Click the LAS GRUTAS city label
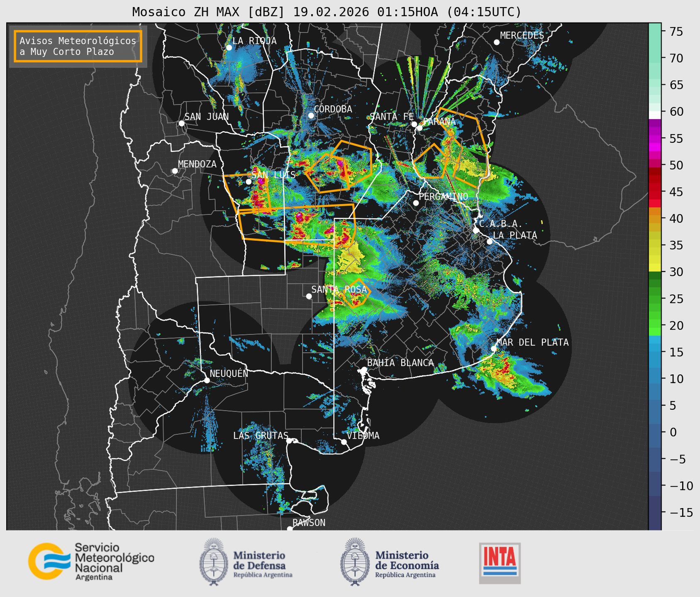 point(261,436)
